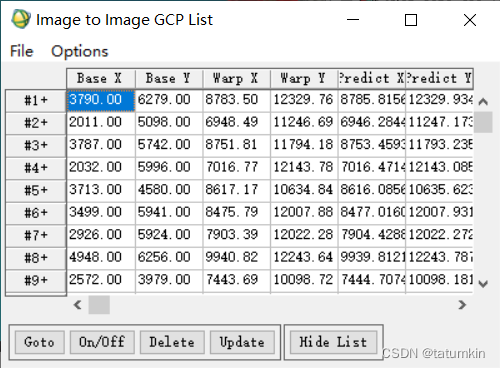500x368 pixels.
Task: Select cell 2926.00 in row #7
Action: tap(101, 235)
